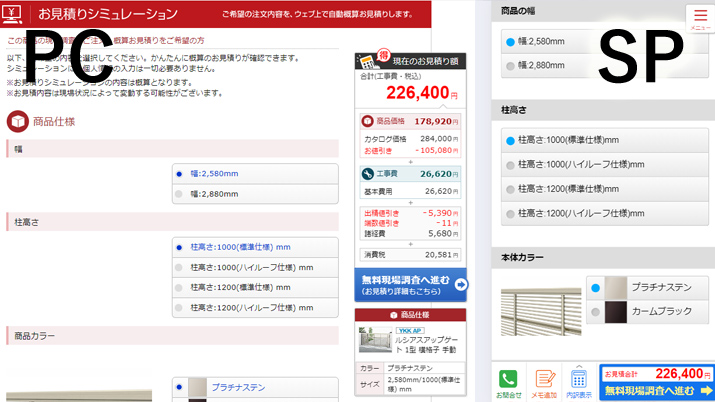Viewport: 715px width, 402px height.
Task: Choose 柱高さ:1000(ハイルーフ仕様)mm in SP view
Action: [510, 165]
